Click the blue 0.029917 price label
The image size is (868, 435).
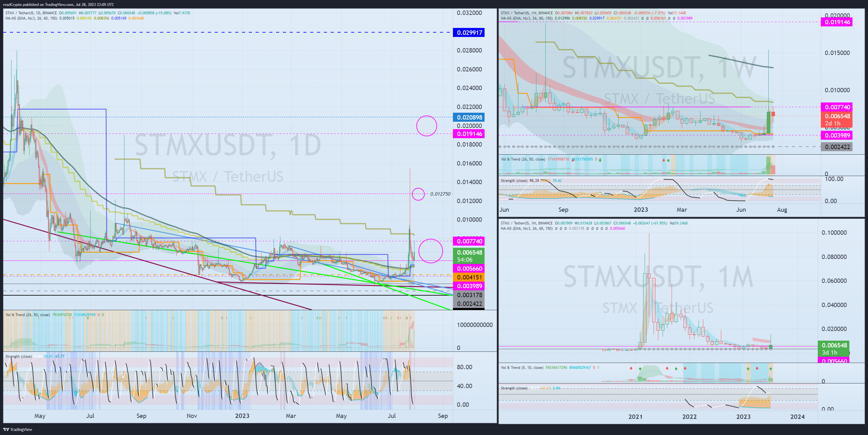point(469,33)
